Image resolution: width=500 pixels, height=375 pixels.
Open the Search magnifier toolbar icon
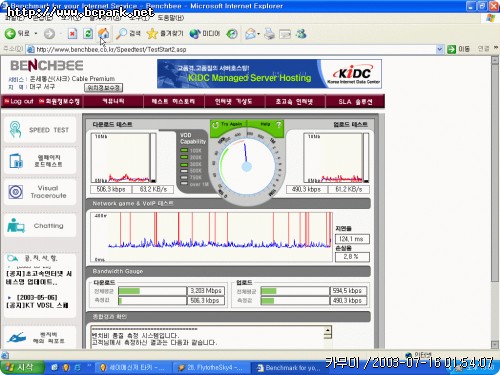click(x=121, y=33)
